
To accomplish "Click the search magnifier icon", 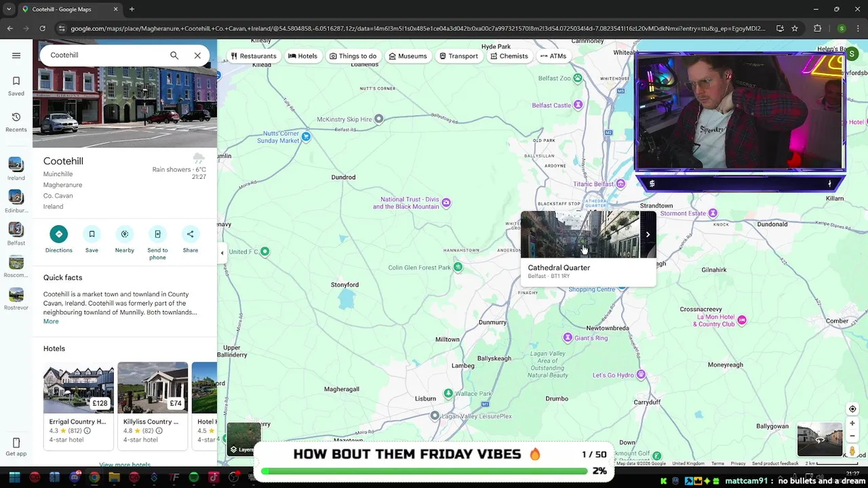I will [174, 56].
